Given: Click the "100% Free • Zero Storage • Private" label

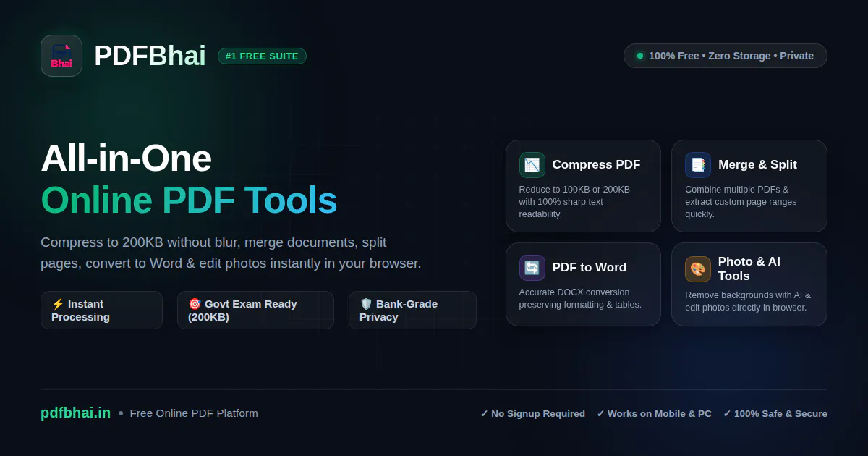Looking at the screenshot, I should coord(731,56).
